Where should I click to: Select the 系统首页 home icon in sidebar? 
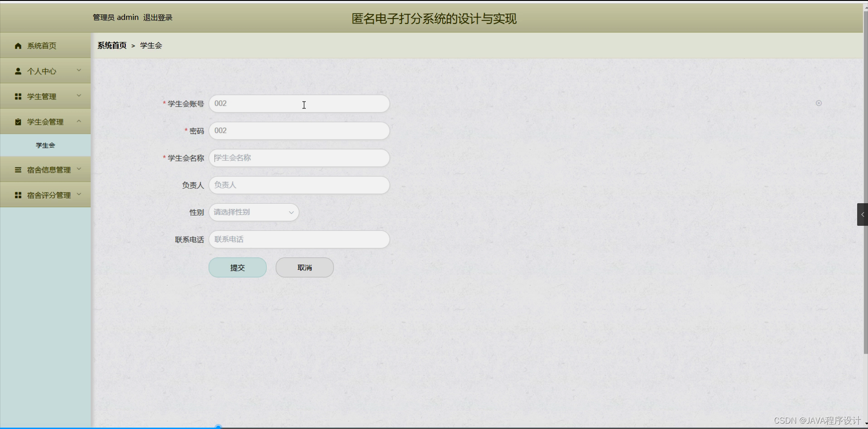point(18,46)
